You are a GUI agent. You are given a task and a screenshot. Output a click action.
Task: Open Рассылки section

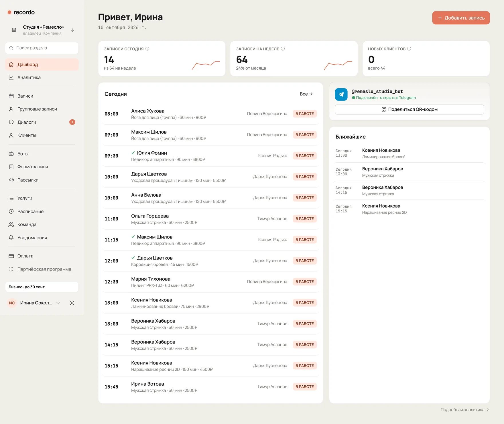click(42, 180)
